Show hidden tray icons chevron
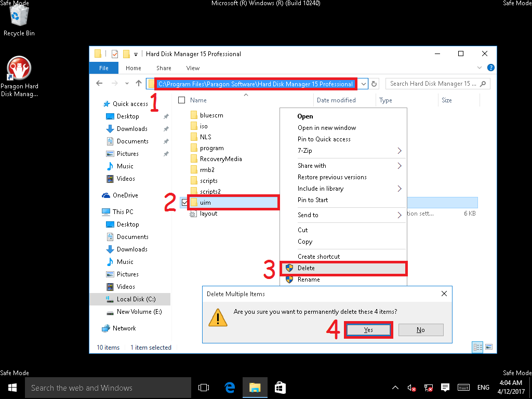The width and height of the screenshot is (532, 399). (395, 388)
